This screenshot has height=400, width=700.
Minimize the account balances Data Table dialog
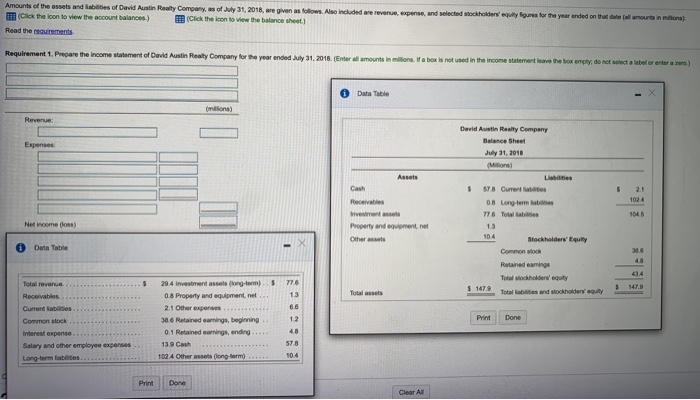tap(287, 245)
